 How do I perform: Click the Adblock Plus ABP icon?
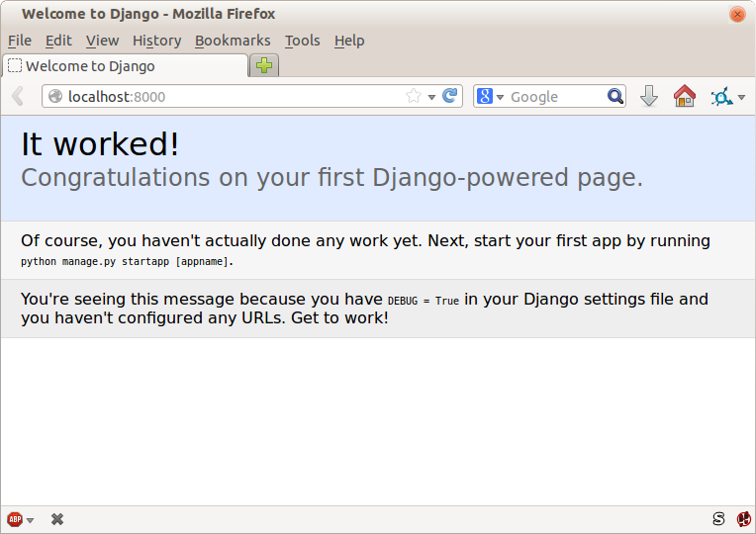point(15,519)
